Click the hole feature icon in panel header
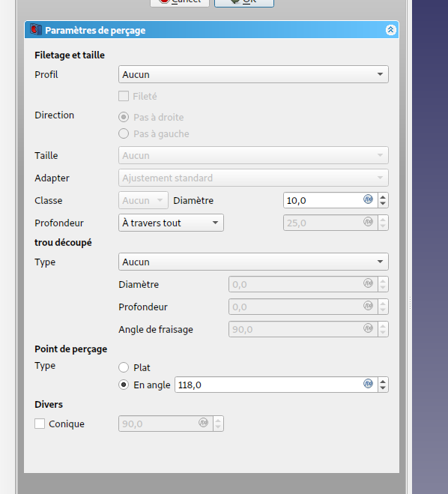Image resolution: width=448 pixels, height=494 pixels. (36, 30)
